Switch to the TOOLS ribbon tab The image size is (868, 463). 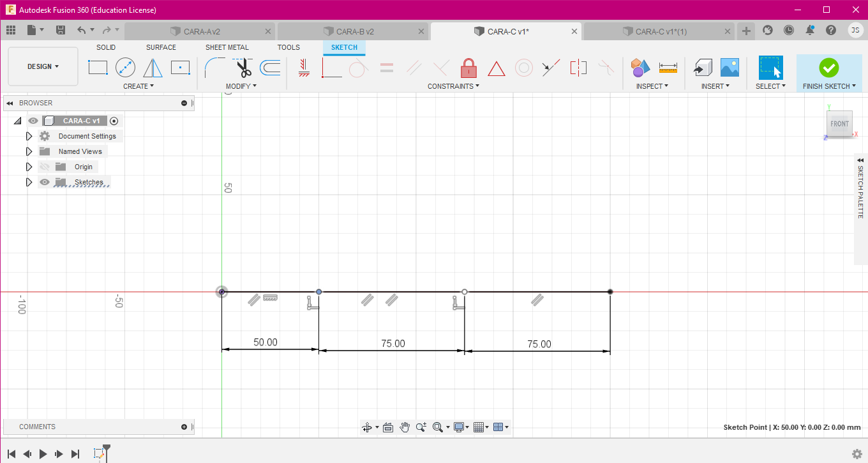288,47
